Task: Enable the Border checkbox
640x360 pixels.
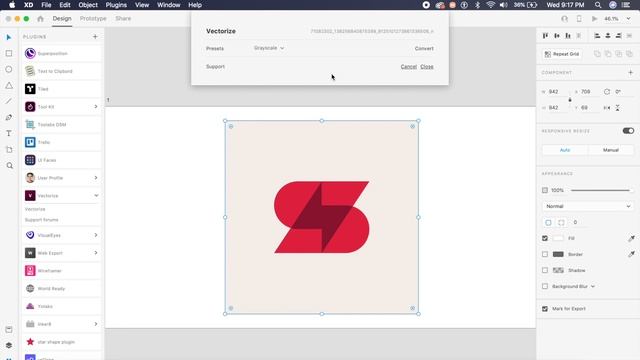Action: pyautogui.click(x=545, y=254)
